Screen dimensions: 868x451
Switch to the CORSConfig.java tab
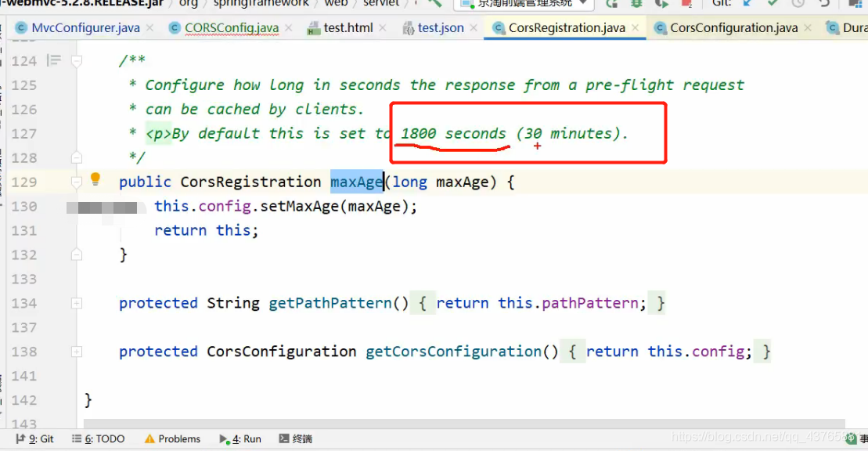pyautogui.click(x=232, y=27)
